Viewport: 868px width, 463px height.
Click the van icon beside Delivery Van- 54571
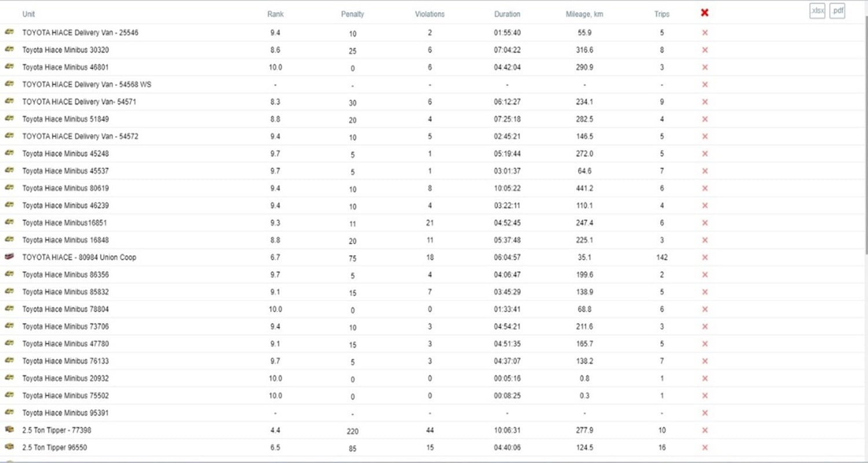(x=9, y=101)
